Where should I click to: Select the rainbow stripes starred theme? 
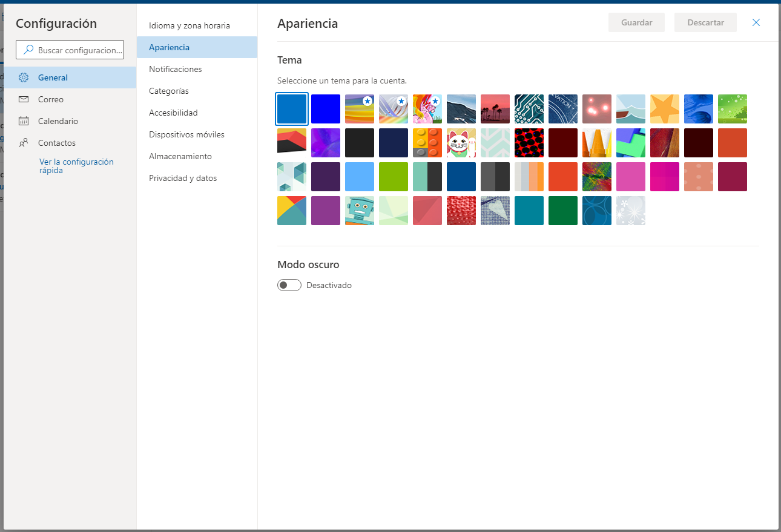coord(360,109)
